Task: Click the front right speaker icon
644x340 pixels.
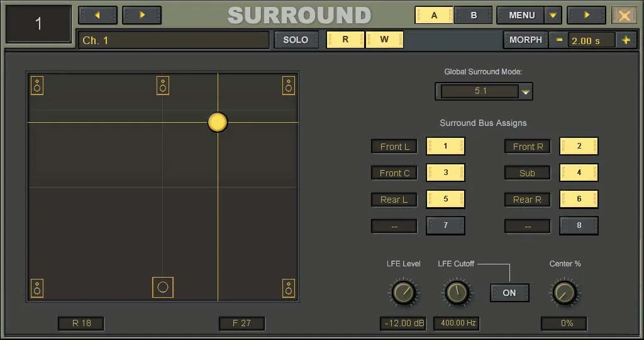Action: pos(288,86)
